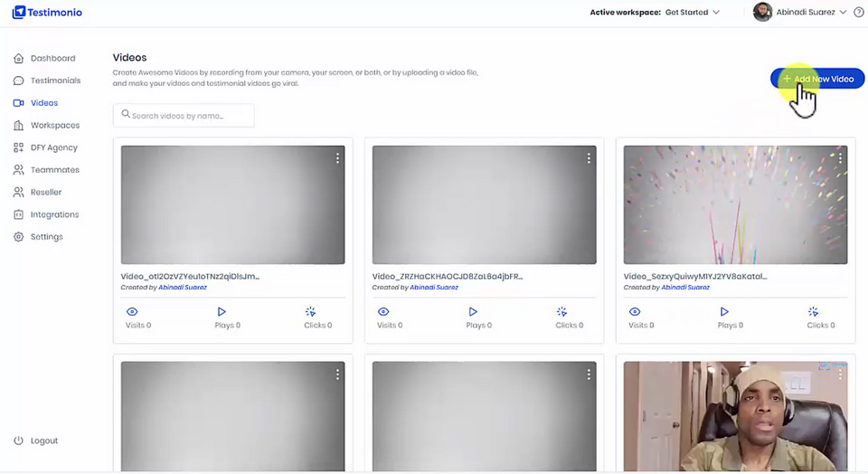This screenshot has width=868, height=474.
Task: Open the bottom-middle gray video thumbnail
Action: [484, 416]
